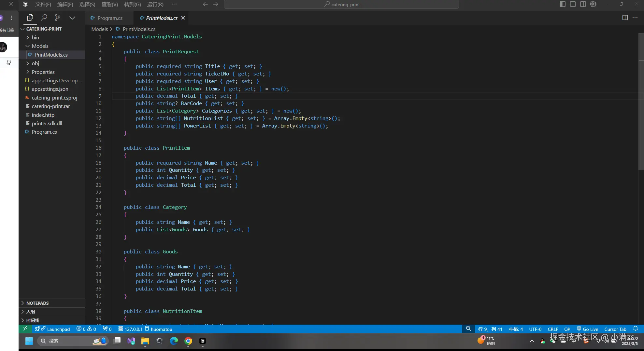Click Go Live in status bar

click(x=587, y=329)
